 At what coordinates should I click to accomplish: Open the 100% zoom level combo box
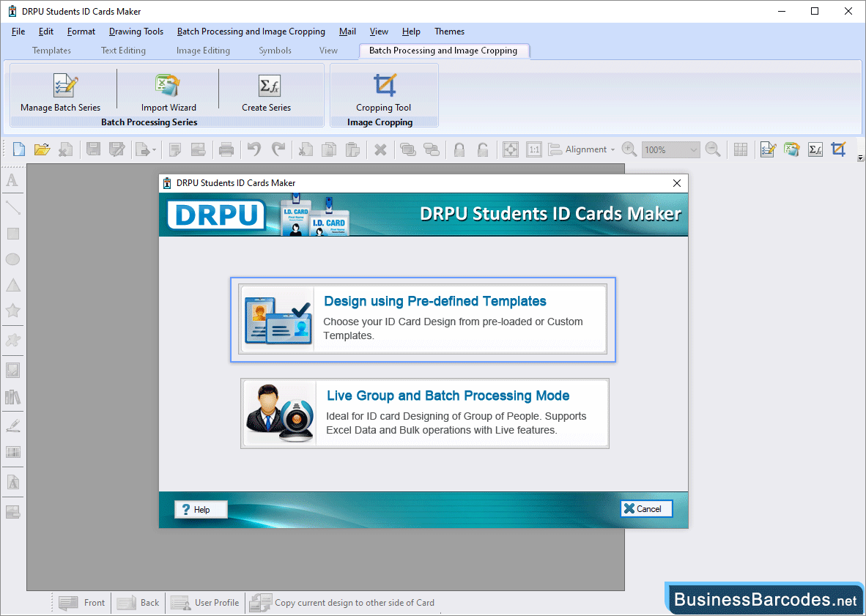point(670,149)
